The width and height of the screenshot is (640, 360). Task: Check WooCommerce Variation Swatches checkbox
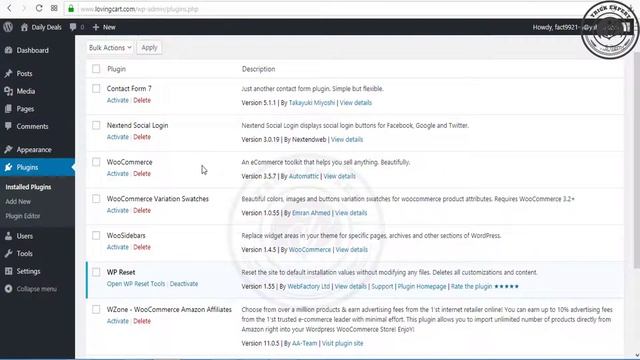coord(96,199)
